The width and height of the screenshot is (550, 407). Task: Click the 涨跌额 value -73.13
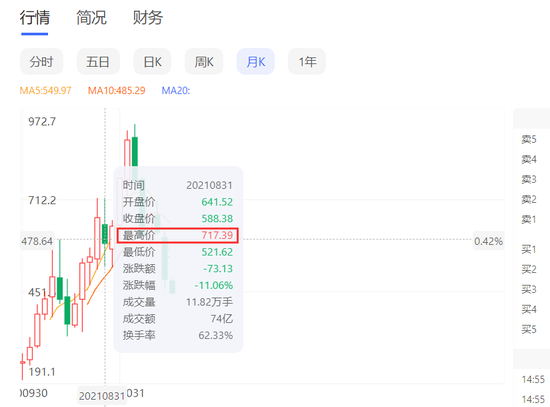pos(218,268)
